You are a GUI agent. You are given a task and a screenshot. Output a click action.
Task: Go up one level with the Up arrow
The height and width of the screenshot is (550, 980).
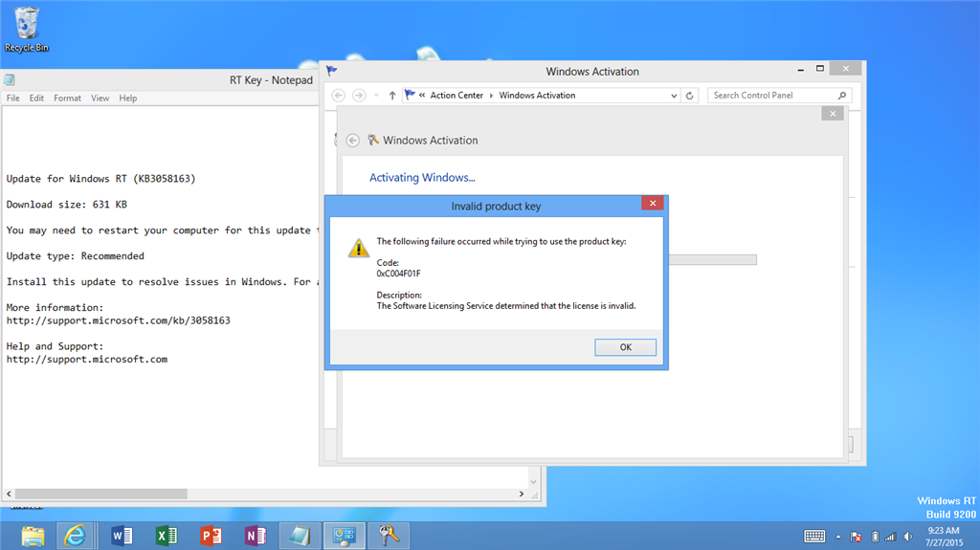tap(391, 95)
